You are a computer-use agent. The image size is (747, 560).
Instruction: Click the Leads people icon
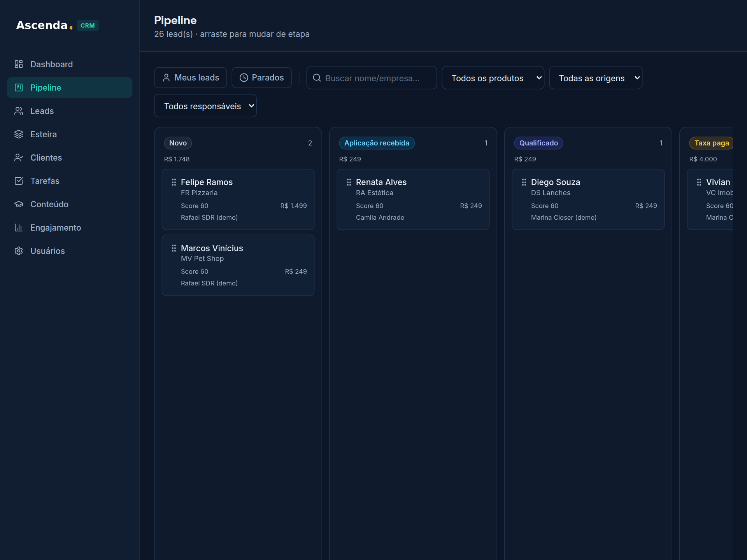click(19, 111)
